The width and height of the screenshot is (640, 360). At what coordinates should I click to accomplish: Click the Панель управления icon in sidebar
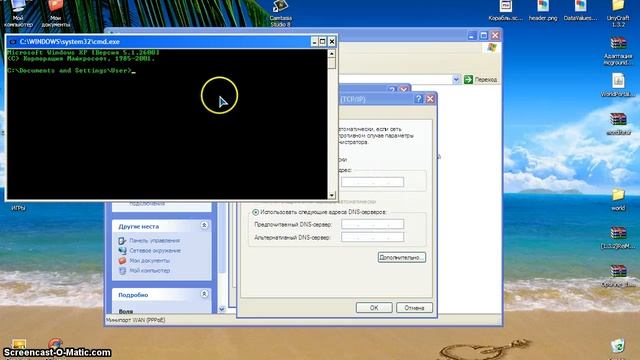click(122, 240)
